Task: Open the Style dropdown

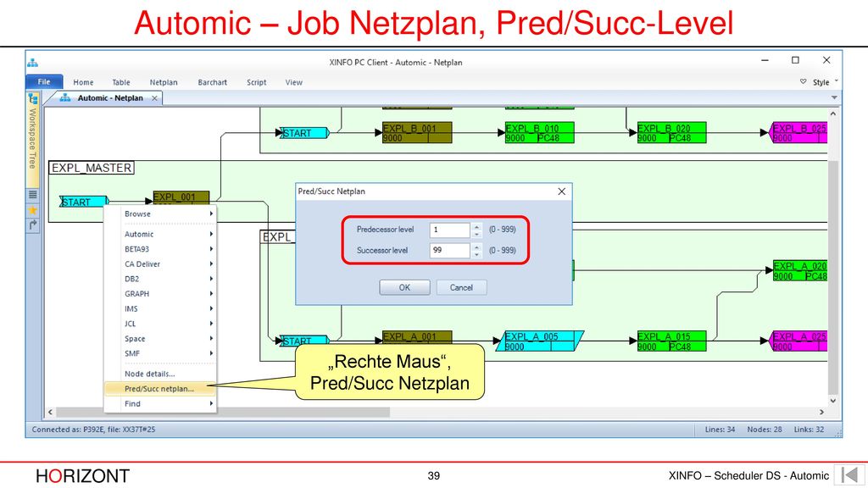Action: 824,82
